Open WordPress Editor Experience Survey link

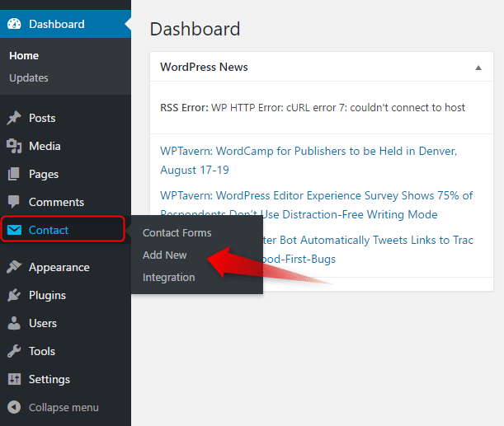[316, 196]
